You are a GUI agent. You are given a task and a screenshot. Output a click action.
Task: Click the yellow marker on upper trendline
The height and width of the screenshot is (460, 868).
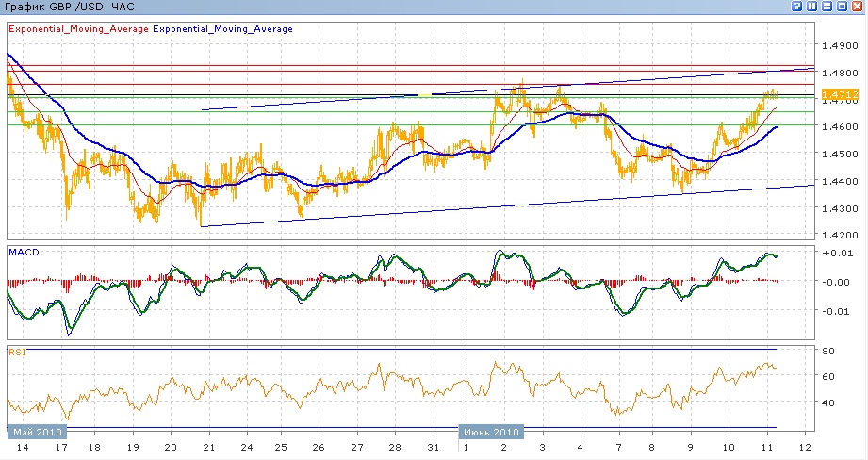point(424,94)
